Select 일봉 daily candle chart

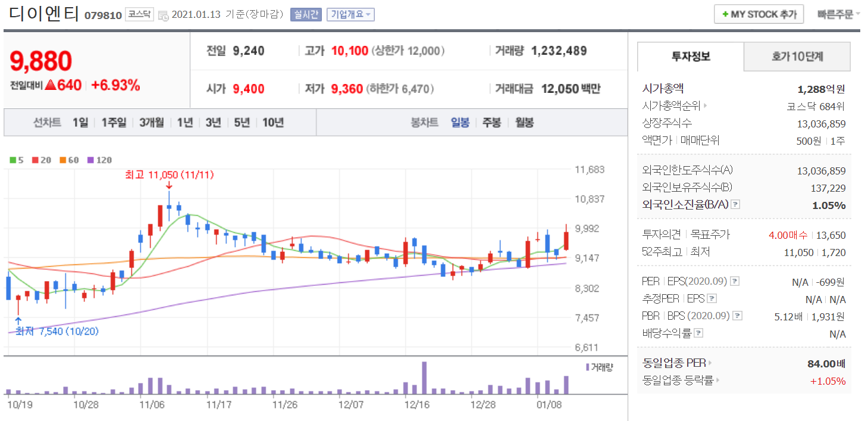point(460,123)
